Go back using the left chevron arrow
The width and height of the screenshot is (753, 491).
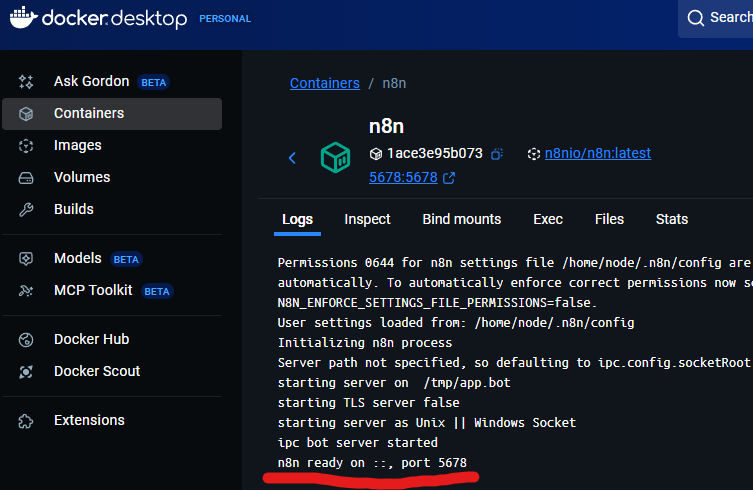(x=292, y=158)
